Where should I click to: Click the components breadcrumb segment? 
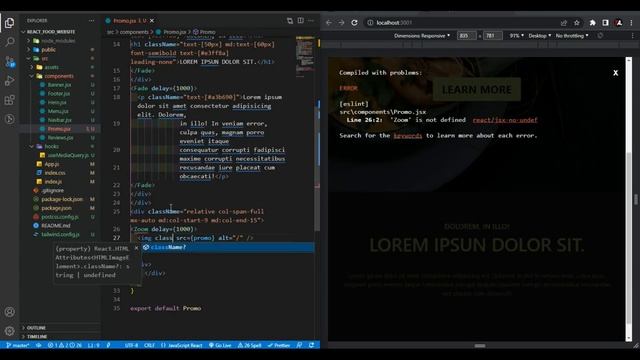point(134,32)
